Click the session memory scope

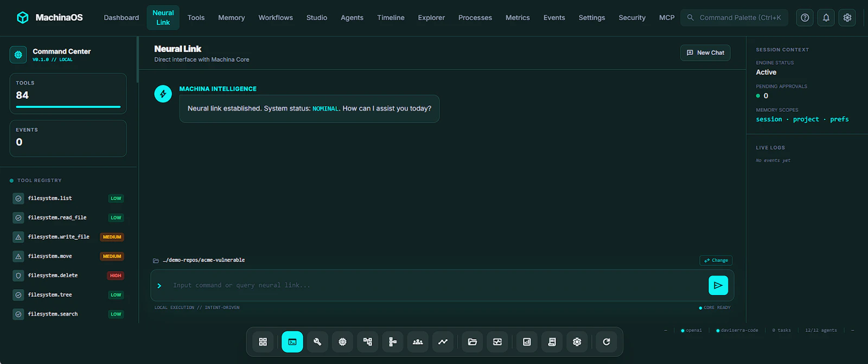coord(769,119)
